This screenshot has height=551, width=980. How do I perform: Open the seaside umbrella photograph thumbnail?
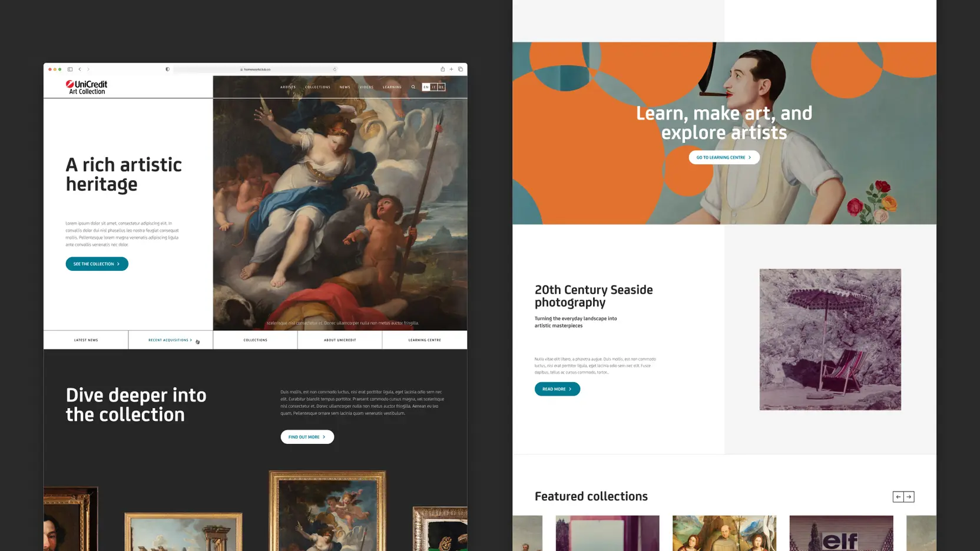pyautogui.click(x=830, y=340)
